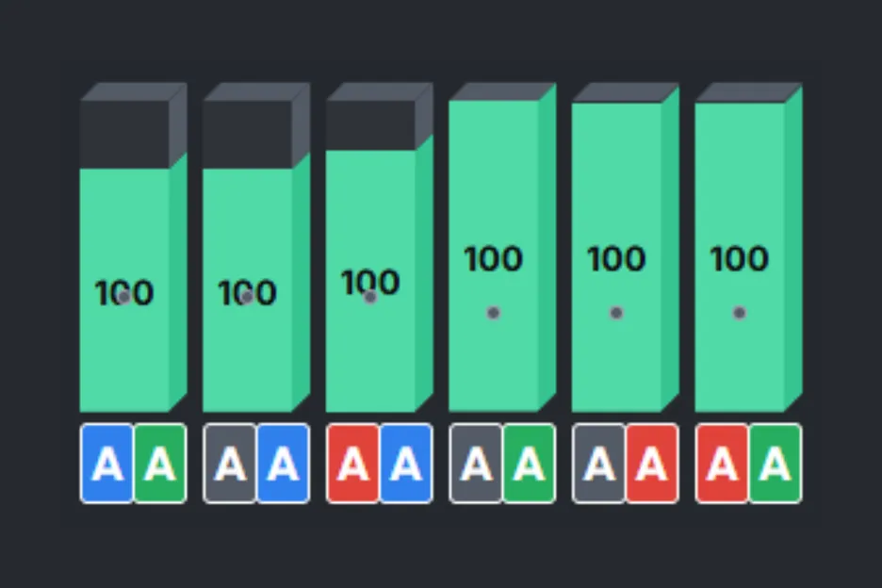The width and height of the screenshot is (882, 588).
Task: Click the dark empty top of the first bar
Action: pyautogui.click(x=124, y=135)
